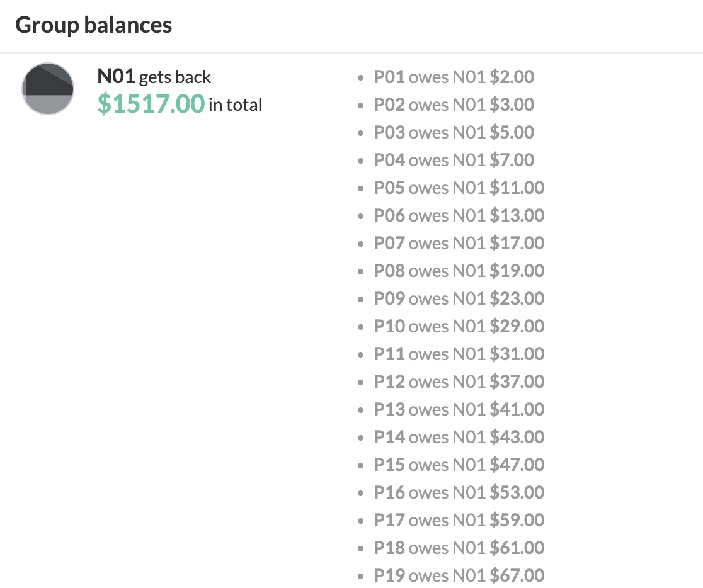The height and width of the screenshot is (588, 703).
Task: Click the Group balances heading
Action: 93,25
